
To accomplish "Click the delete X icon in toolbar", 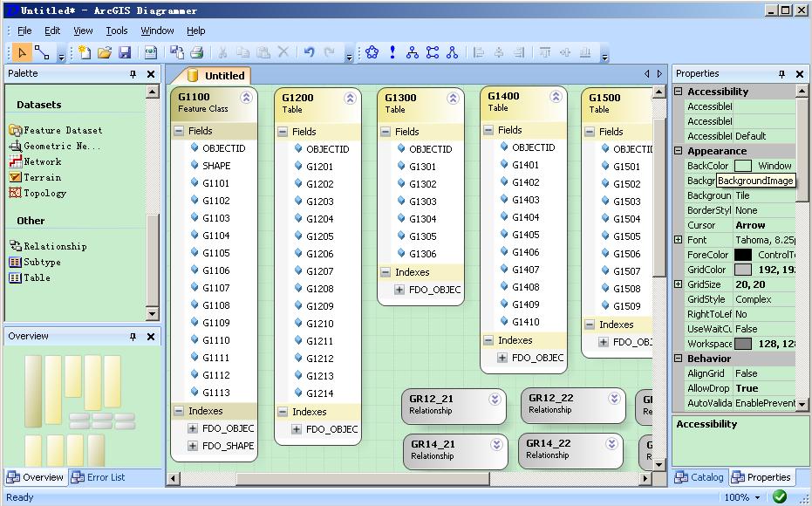I will 283,51.
